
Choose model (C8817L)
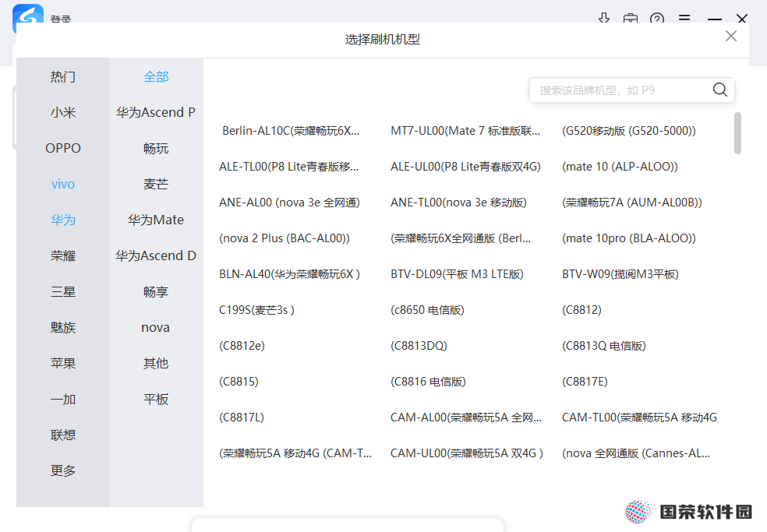pyautogui.click(x=241, y=417)
